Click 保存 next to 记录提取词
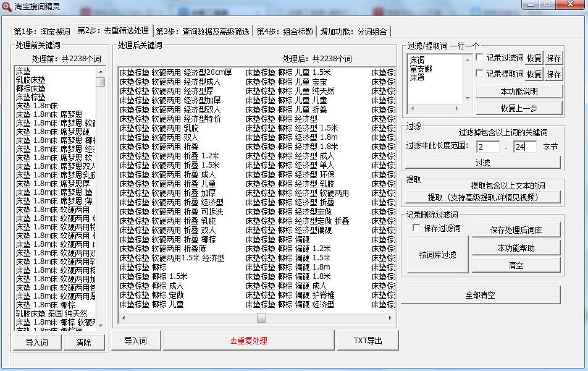 click(x=554, y=74)
